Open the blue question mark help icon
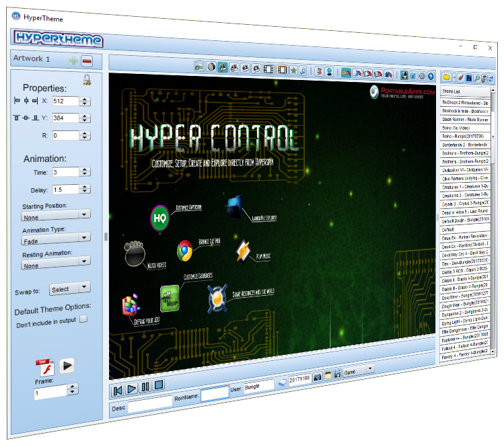Screen dimensions: 504x447 [x=431, y=77]
